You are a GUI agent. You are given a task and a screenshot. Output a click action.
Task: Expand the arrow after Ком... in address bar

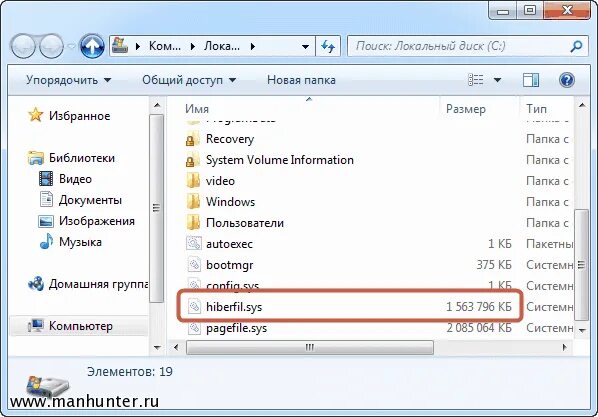[192, 47]
